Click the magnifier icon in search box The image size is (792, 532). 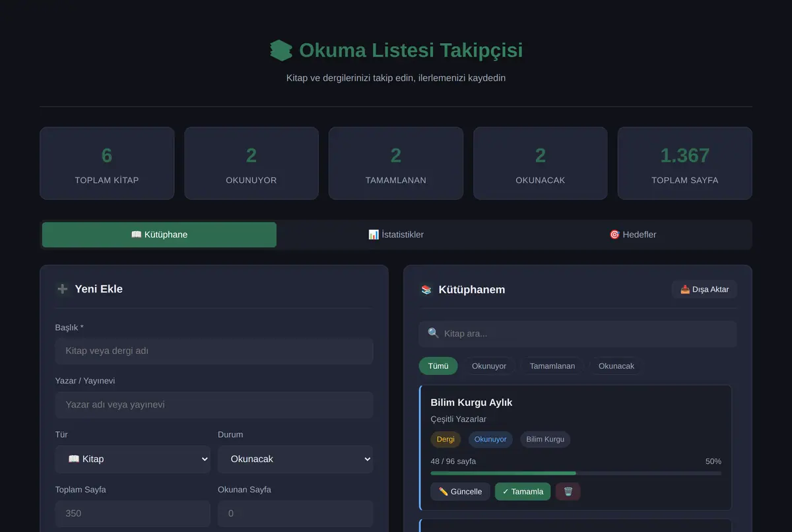tap(433, 333)
